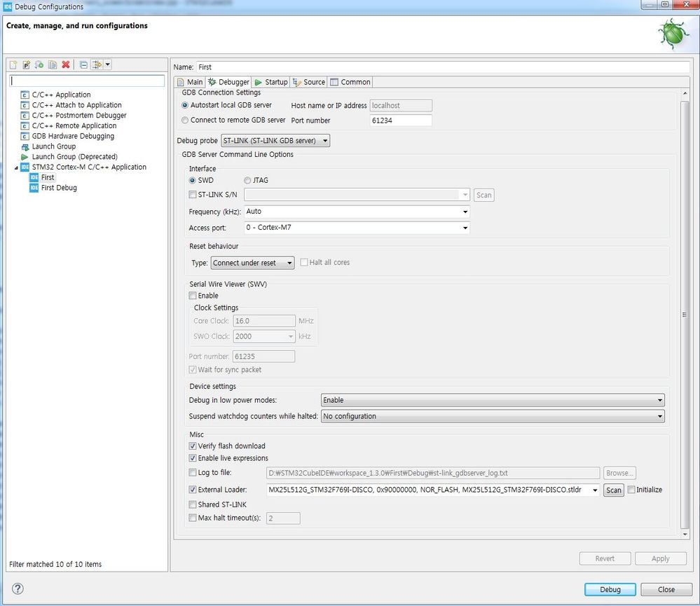This screenshot has width=700, height=606.
Task: Click the New launch configuration icon
Action: pos(13,64)
